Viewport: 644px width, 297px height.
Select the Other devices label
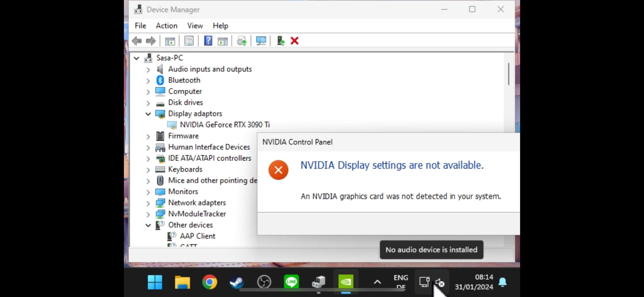pyautogui.click(x=190, y=225)
